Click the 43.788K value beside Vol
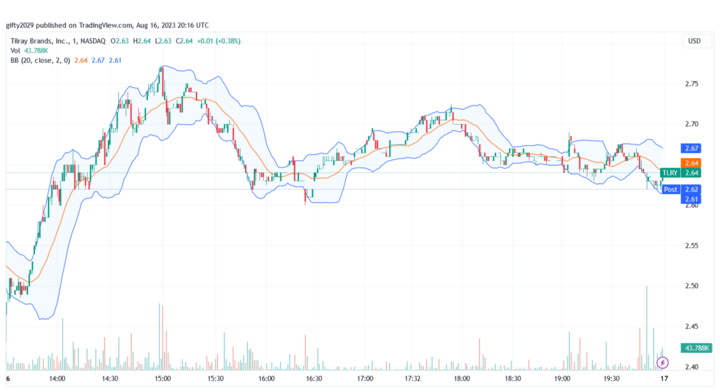Image resolution: width=720 pixels, height=392 pixels. point(36,50)
